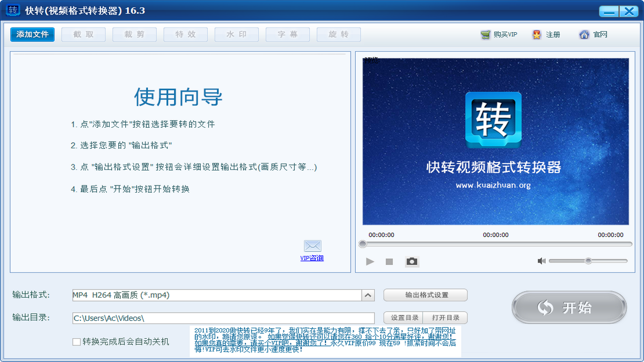Click the 注册 (Register) star icon
This screenshot has height=362, width=644.
pos(538,34)
